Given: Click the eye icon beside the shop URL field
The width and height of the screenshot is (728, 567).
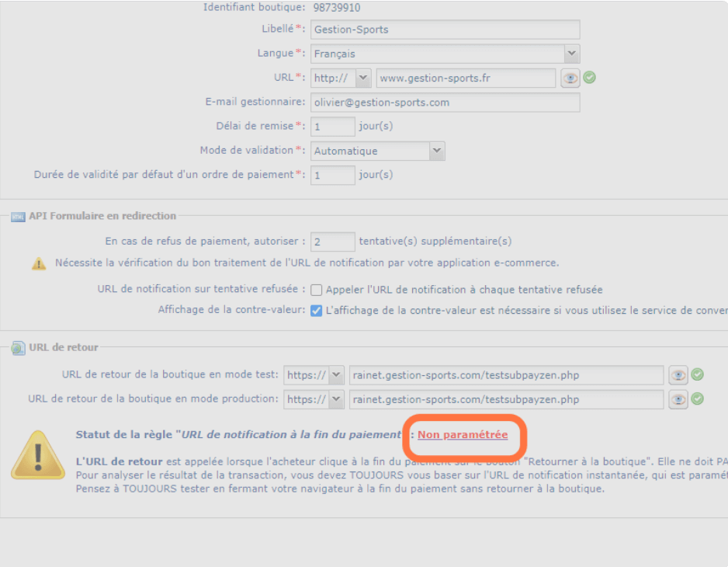Looking at the screenshot, I should [x=570, y=78].
